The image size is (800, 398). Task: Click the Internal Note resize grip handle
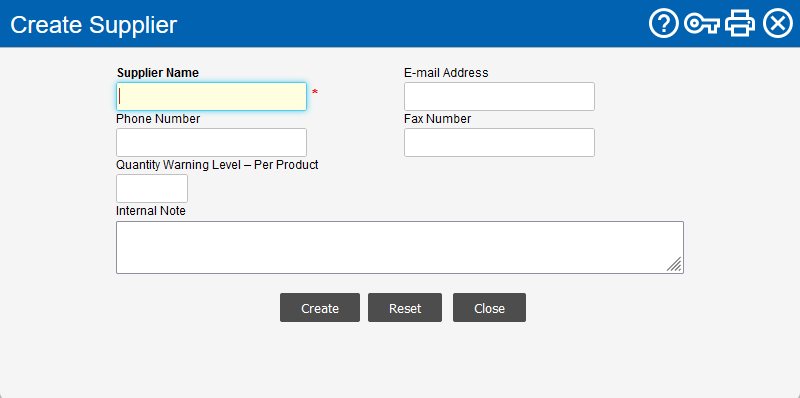(x=674, y=264)
